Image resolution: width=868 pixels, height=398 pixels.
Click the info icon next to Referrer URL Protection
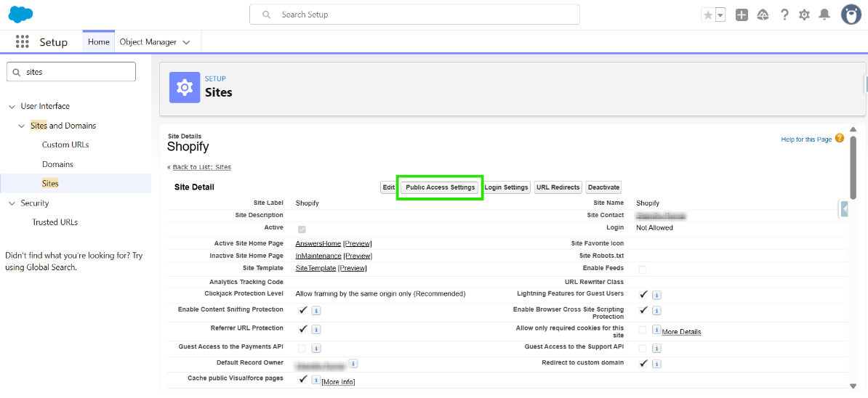tap(316, 330)
